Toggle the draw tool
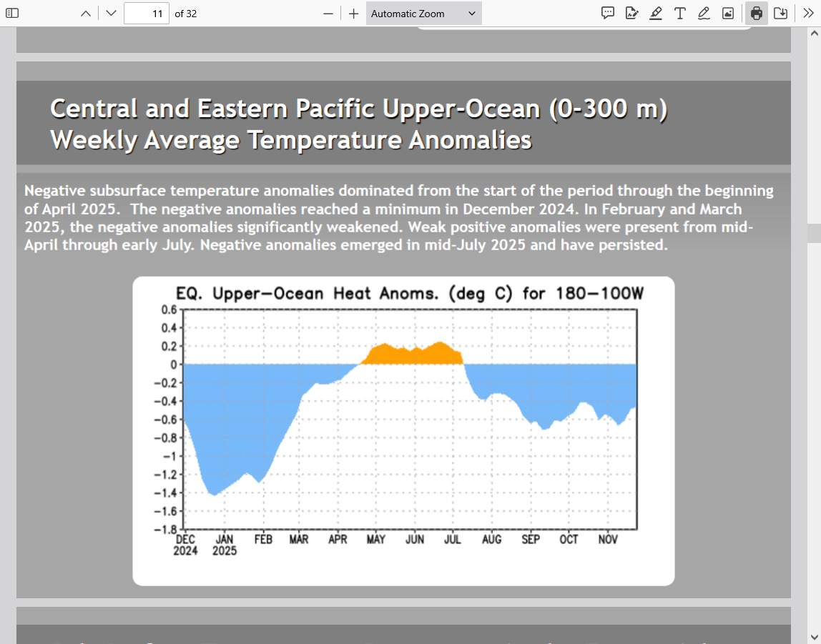The image size is (821, 644). pos(704,14)
